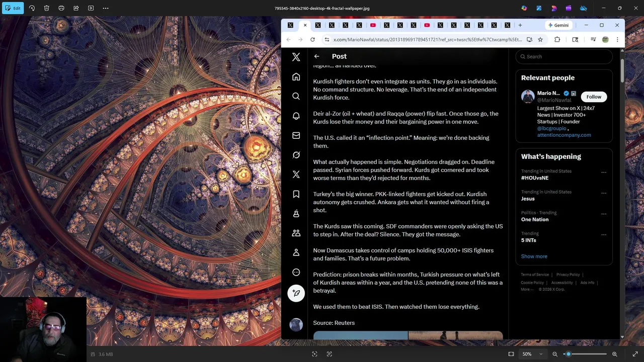This screenshot has width=644, height=362.
Task: Click the Chrome address bar URL
Action: point(428,39)
